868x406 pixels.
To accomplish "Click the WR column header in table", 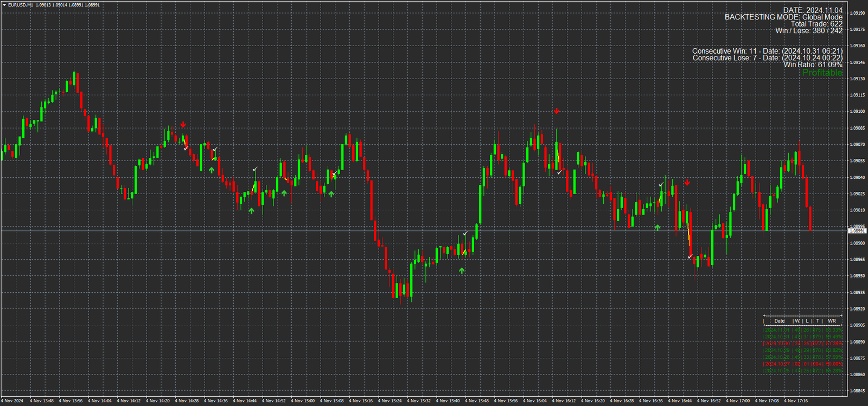I will click(832, 321).
